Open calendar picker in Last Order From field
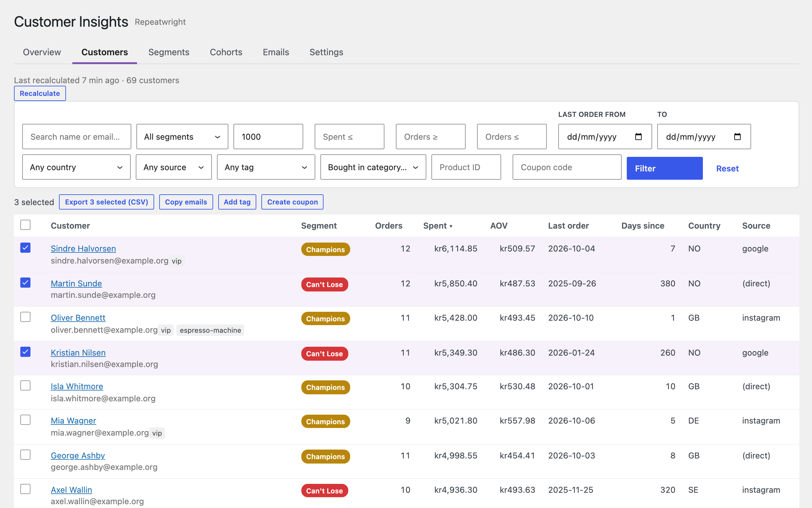 [x=638, y=137]
